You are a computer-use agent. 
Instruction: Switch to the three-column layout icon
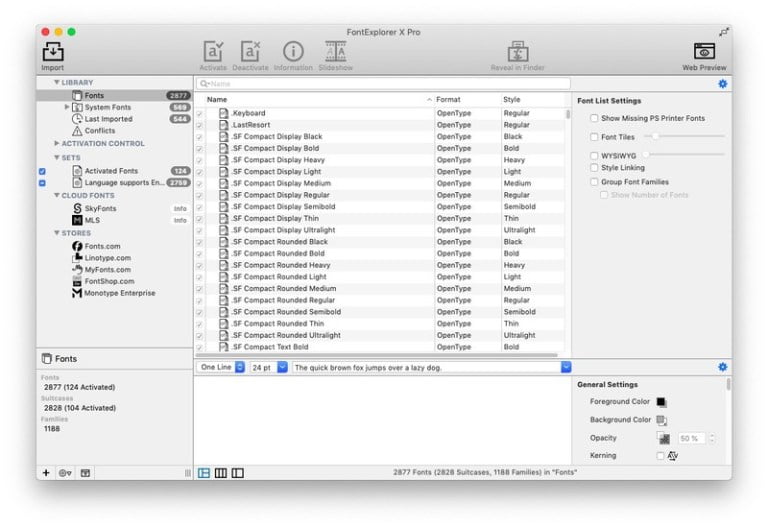tap(221, 473)
